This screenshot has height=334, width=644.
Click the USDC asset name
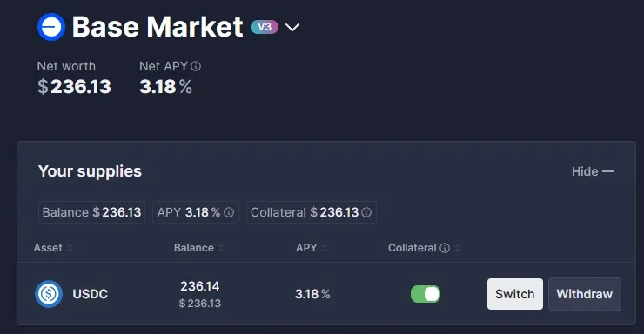[x=90, y=294]
